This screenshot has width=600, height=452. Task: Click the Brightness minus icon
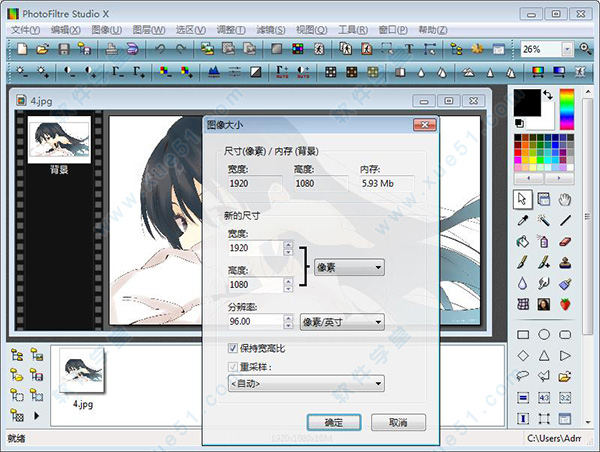pos(22,72)
